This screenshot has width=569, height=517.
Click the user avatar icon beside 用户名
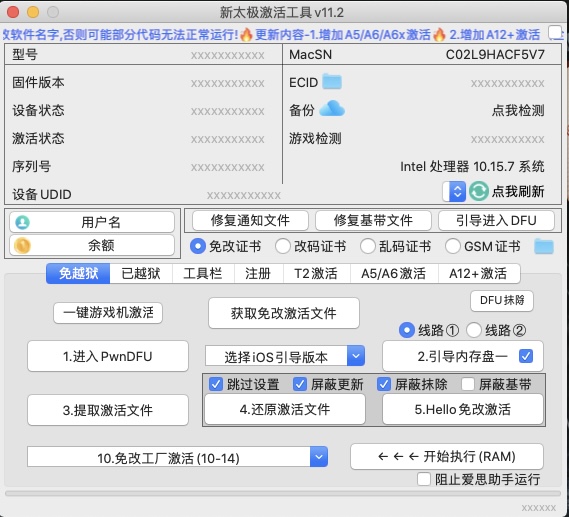[x=22, y=222]
